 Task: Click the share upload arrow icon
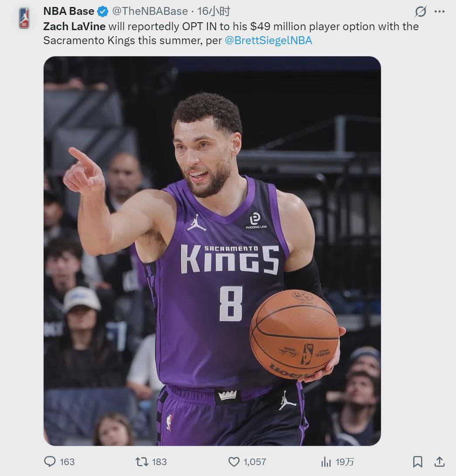[439, 462]
